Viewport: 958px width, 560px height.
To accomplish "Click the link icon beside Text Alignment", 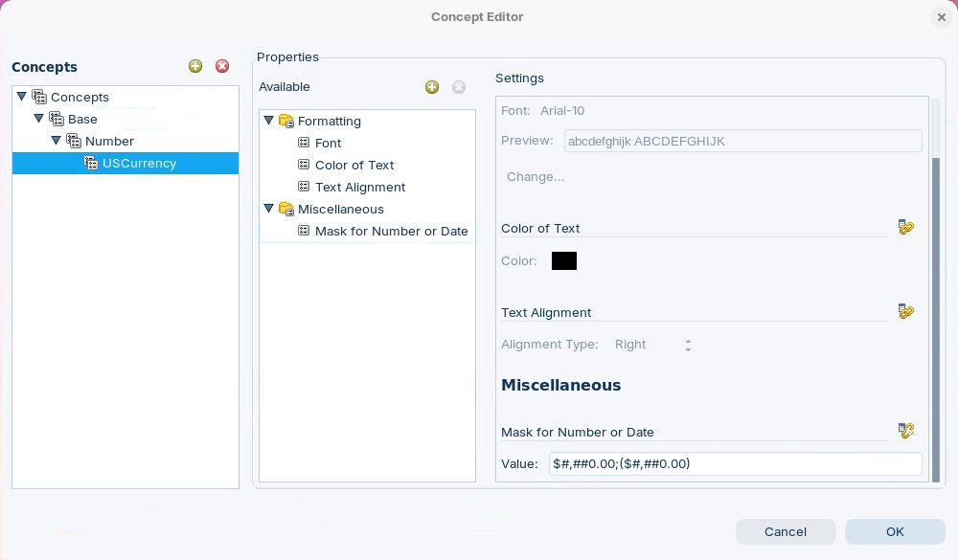I will [x=905, y=311].
